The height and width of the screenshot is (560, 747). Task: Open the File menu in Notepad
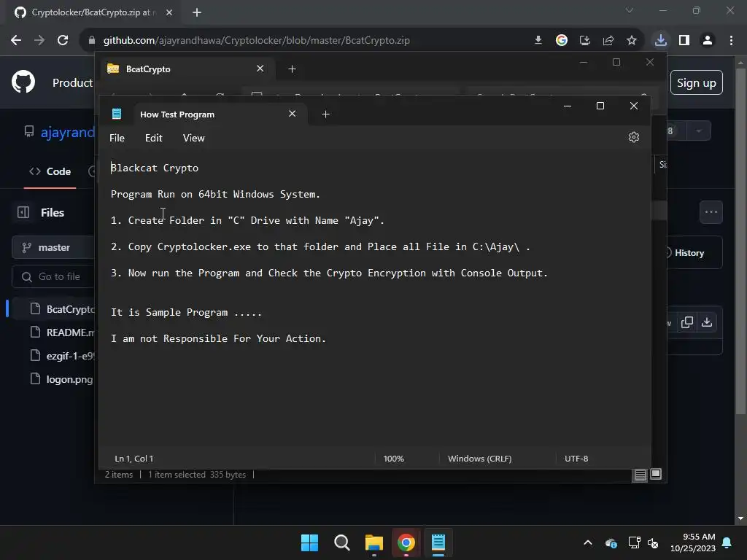click(117, 138)
